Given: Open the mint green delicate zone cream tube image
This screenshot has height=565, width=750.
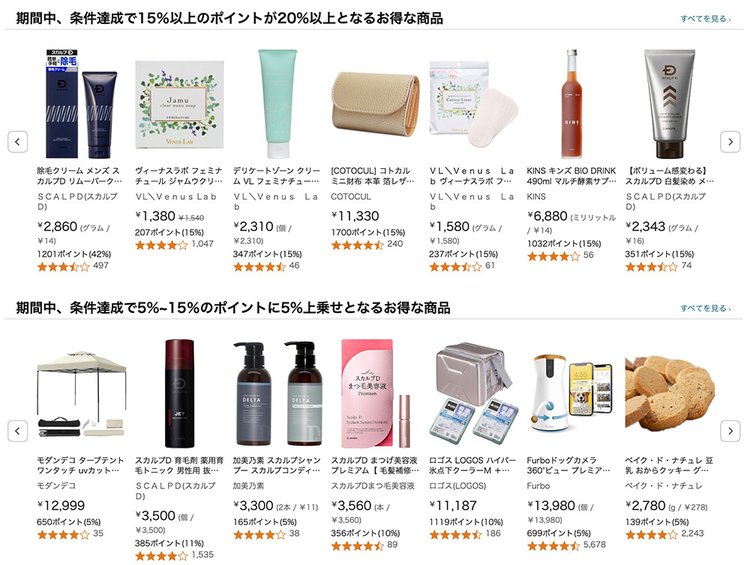Looking at the screenshot, I should [277, 103].
